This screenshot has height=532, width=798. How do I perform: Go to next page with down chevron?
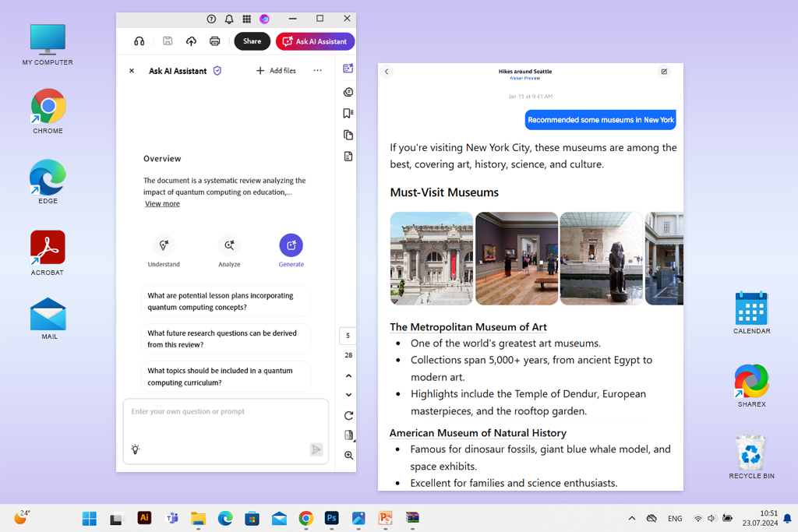348,395
